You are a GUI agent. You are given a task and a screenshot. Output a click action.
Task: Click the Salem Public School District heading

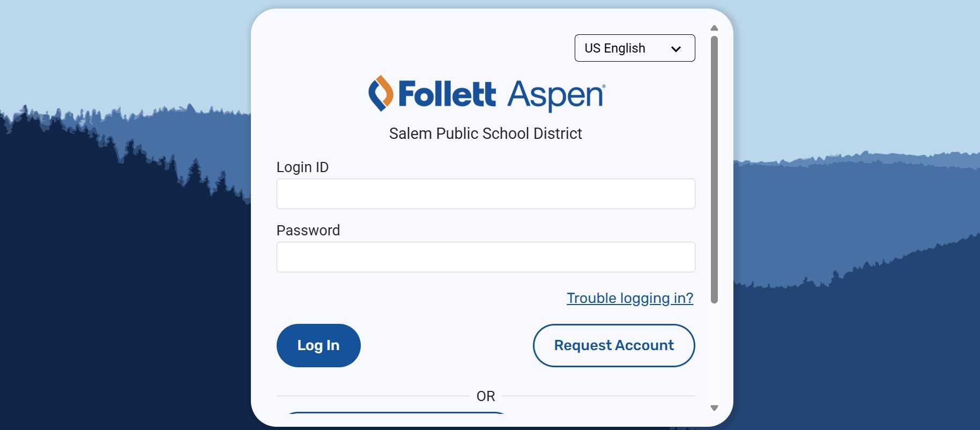485,134
